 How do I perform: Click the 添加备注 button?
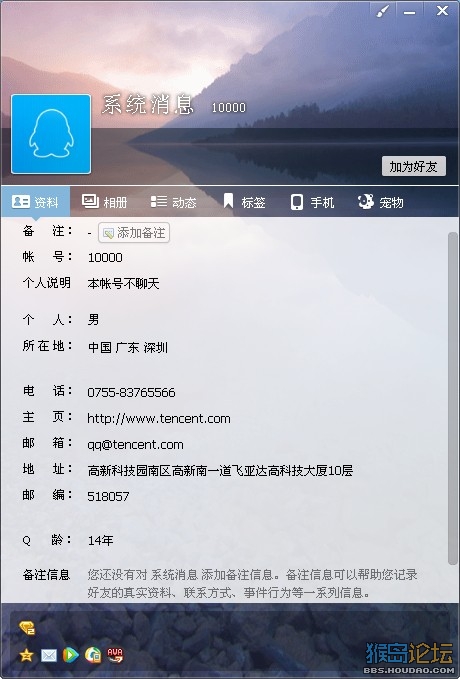134,233
